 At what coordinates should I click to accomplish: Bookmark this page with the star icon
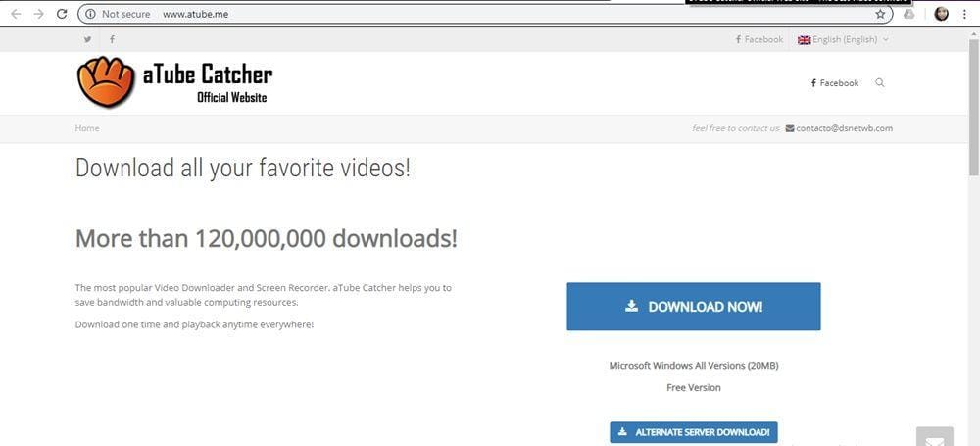point(880,15)
